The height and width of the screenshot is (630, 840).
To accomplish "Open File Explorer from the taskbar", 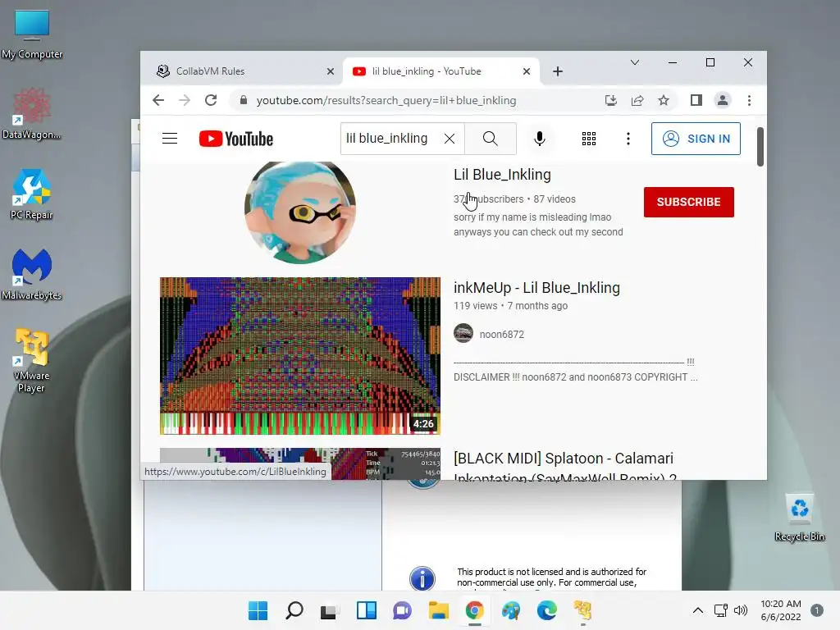I will [438, 610].
